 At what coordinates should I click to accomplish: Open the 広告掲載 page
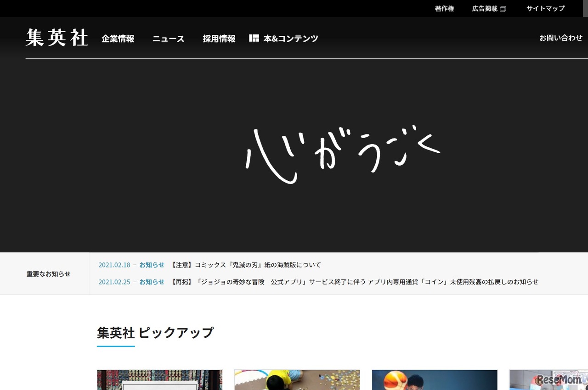486,8
